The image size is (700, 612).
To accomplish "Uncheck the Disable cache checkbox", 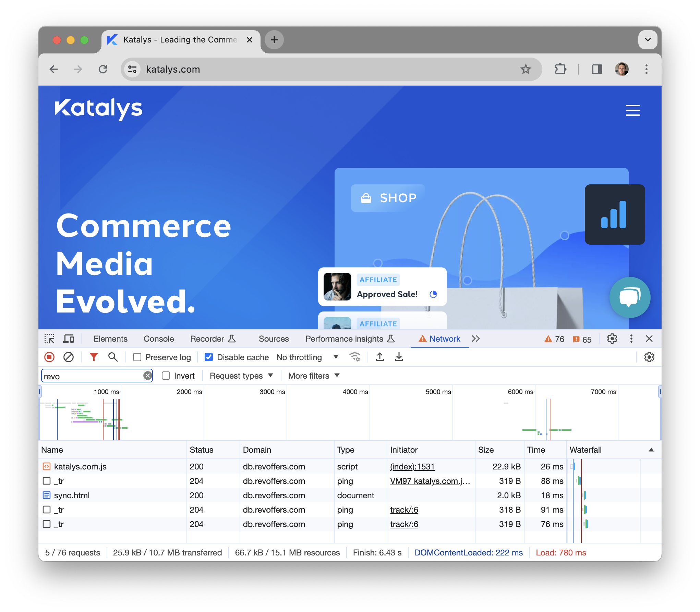I will [209, 357].
